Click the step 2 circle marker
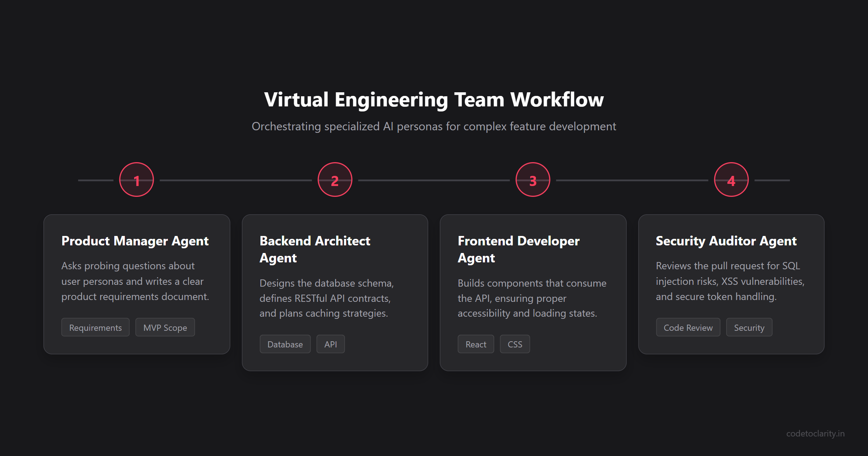 pos(335,180)
